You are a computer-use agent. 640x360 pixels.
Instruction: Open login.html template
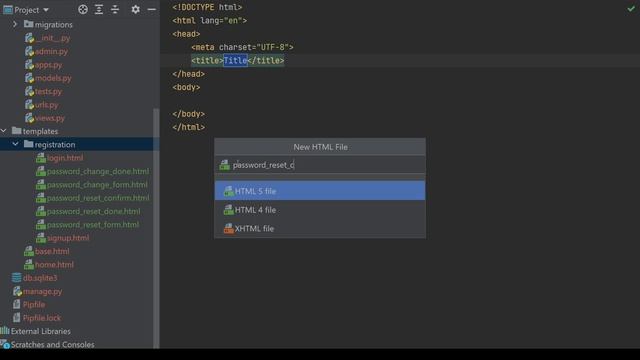[64, 158]
